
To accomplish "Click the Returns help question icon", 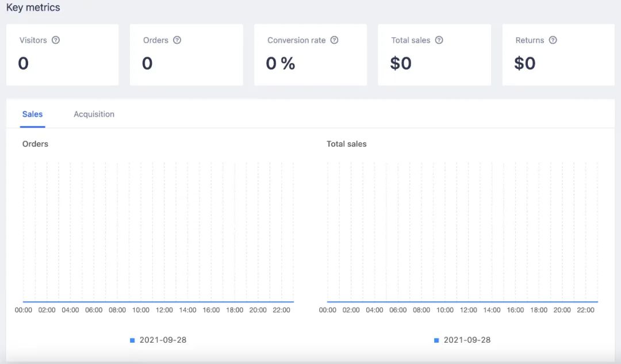I will tap(553, 40).
